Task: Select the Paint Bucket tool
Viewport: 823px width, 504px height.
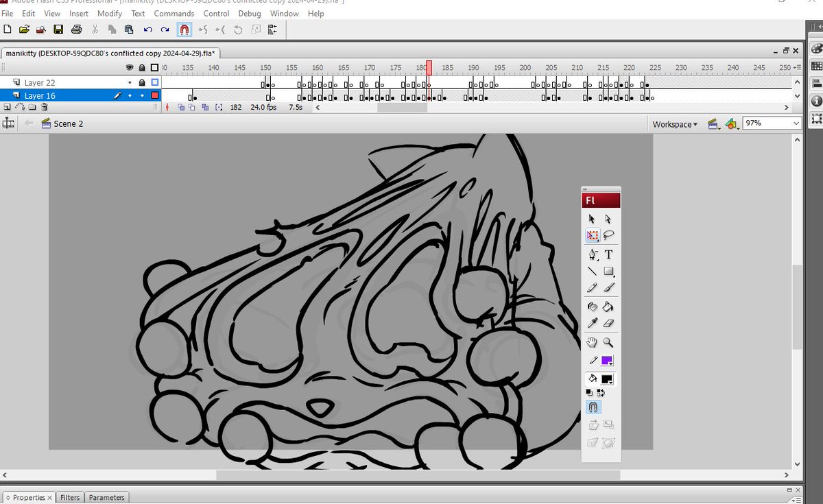Action: (x=608, y=307)
